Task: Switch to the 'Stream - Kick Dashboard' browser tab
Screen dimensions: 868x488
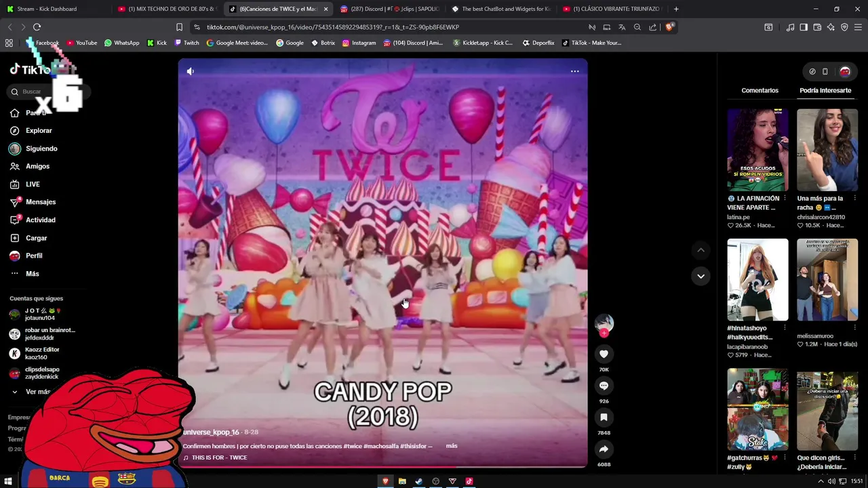Action: pos(54,9)
